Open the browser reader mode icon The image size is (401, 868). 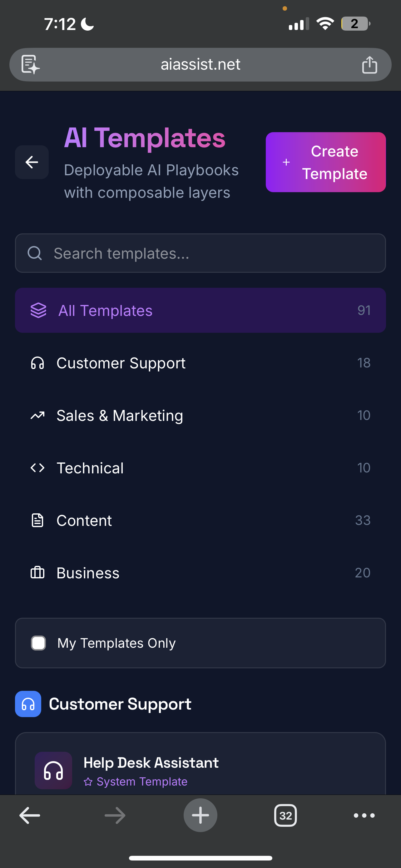(x=30, y=64)
